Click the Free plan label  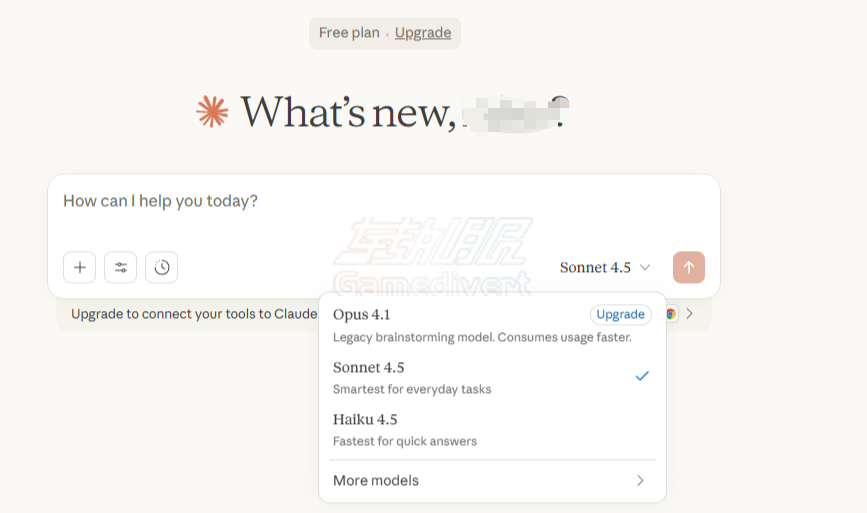coord(349,33)
